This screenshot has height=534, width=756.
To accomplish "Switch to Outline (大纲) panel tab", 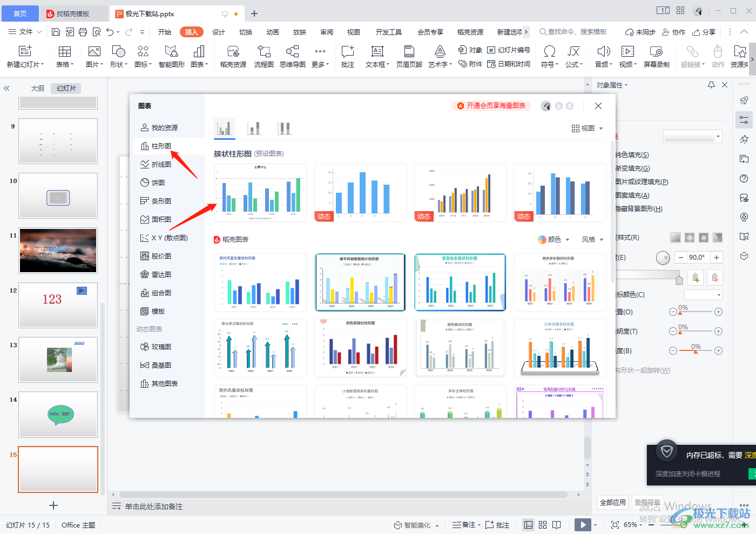I will tap(37, 88).
